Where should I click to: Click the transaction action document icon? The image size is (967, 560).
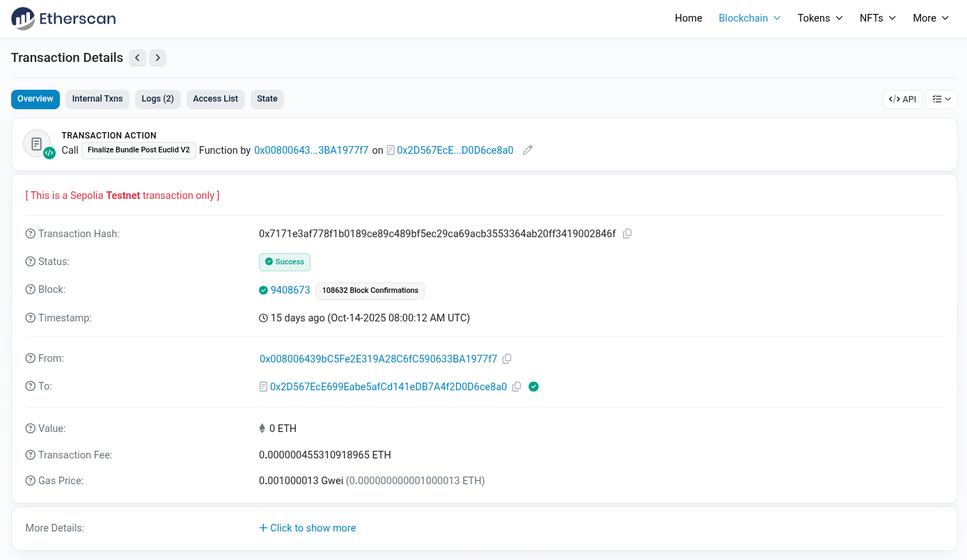pyautogui.click(x=37, y=143)
